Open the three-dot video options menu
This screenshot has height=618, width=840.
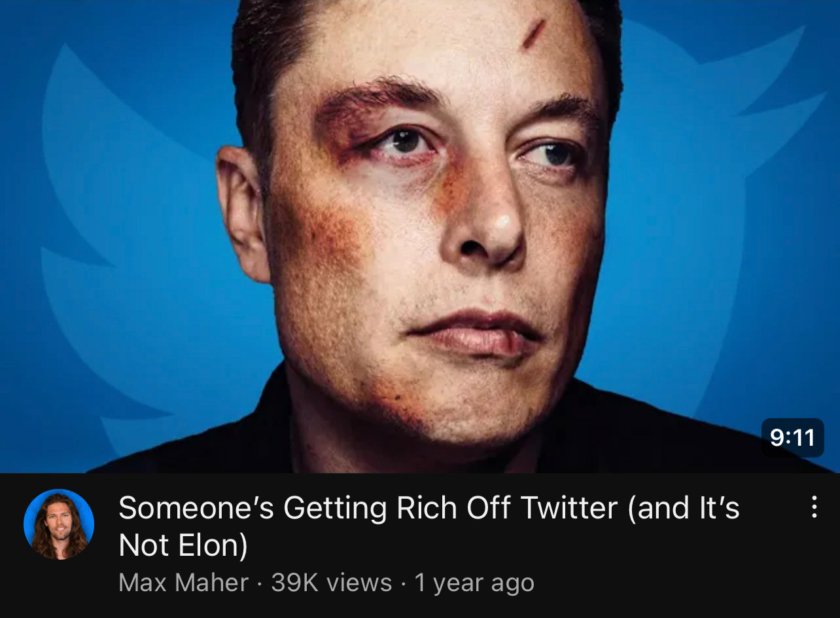click(x=814, y=507)
